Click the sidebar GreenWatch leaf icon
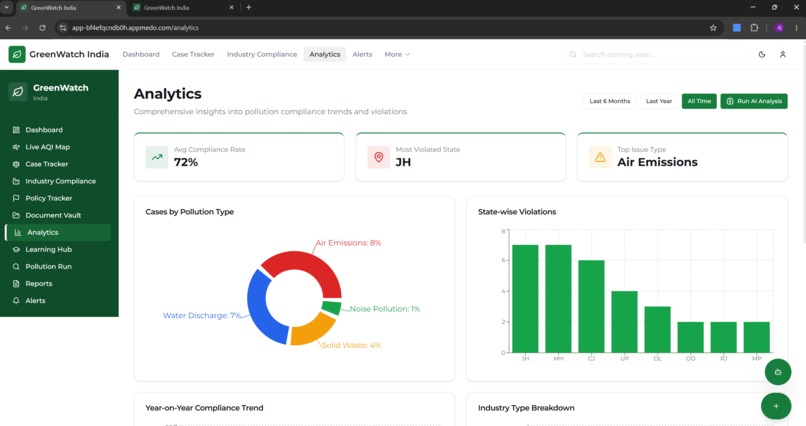Screen dimensions: 806x426 [x=18, y=92]
